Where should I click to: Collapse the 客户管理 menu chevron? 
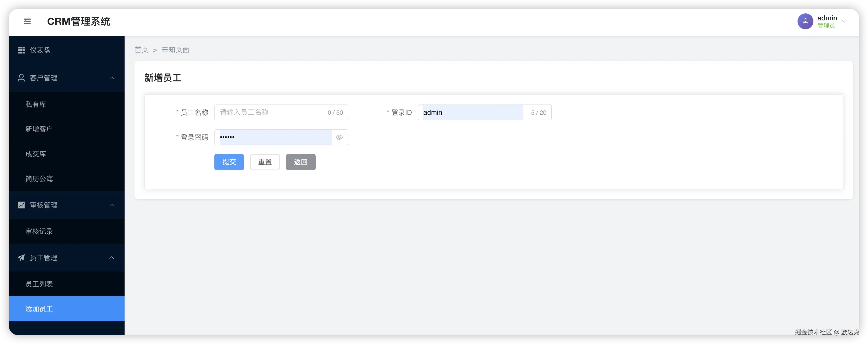tap(111, 78)
